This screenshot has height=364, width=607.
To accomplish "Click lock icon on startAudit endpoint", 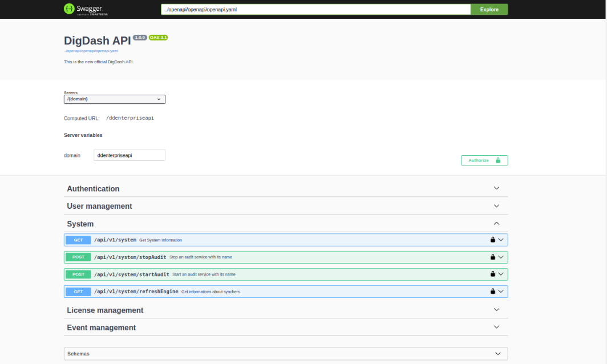I will (x=492, y=274).
